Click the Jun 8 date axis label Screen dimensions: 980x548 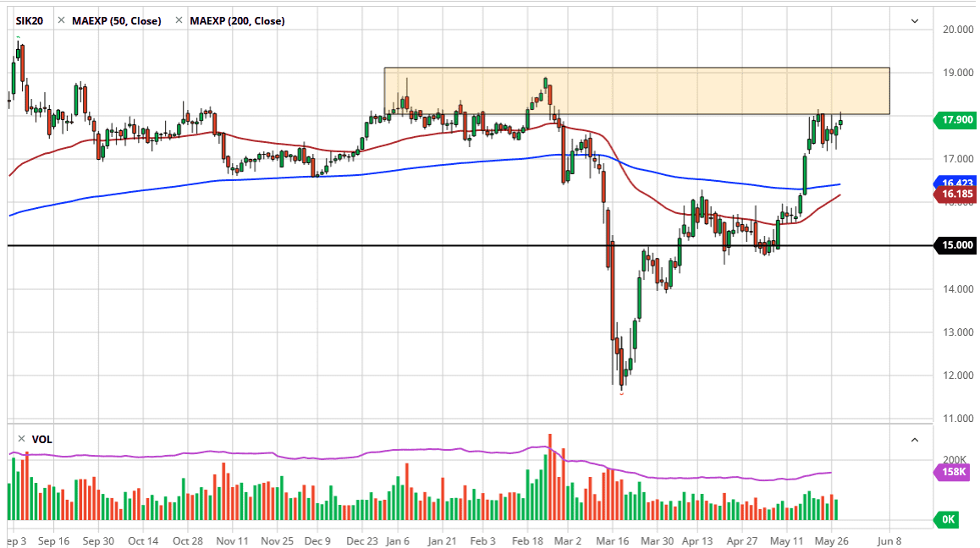[x=888, y=540]
